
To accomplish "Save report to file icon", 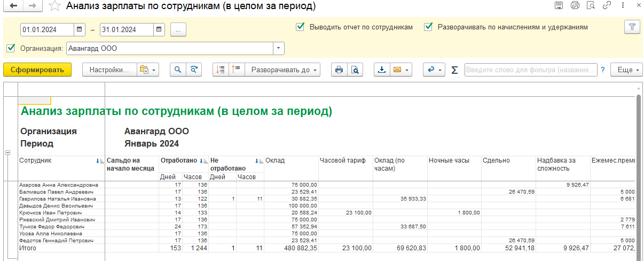I will pyautogui.click(x=381, y=70).
